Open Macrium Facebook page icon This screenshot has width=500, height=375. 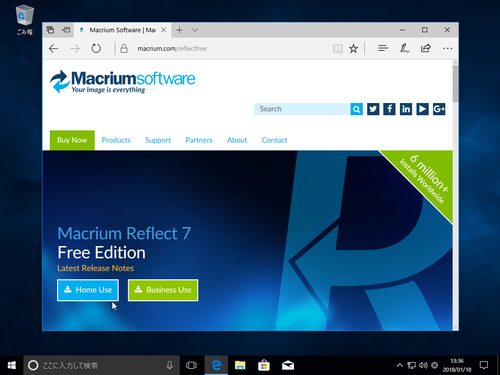(389, 109)
